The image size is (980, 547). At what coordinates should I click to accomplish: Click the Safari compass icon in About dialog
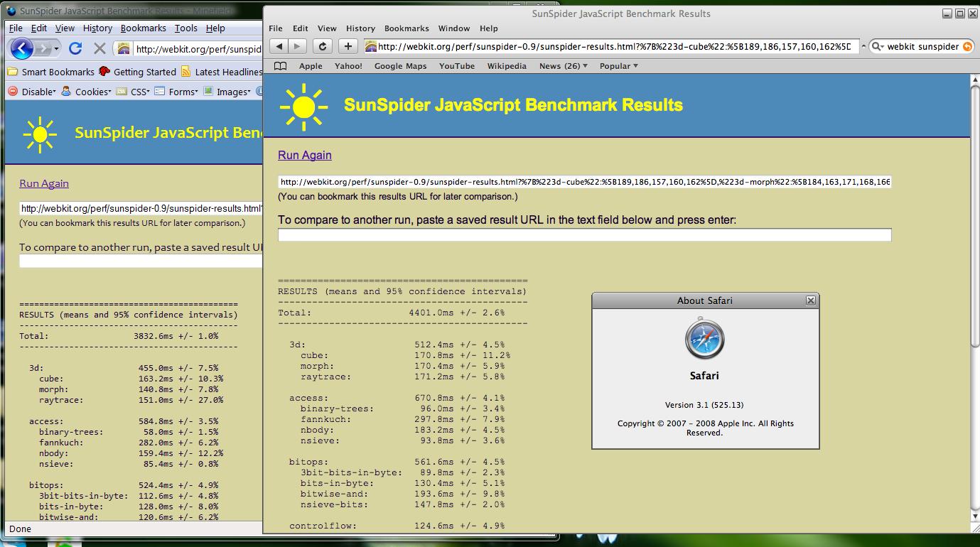pyautogui.click(x=705, y=339)
